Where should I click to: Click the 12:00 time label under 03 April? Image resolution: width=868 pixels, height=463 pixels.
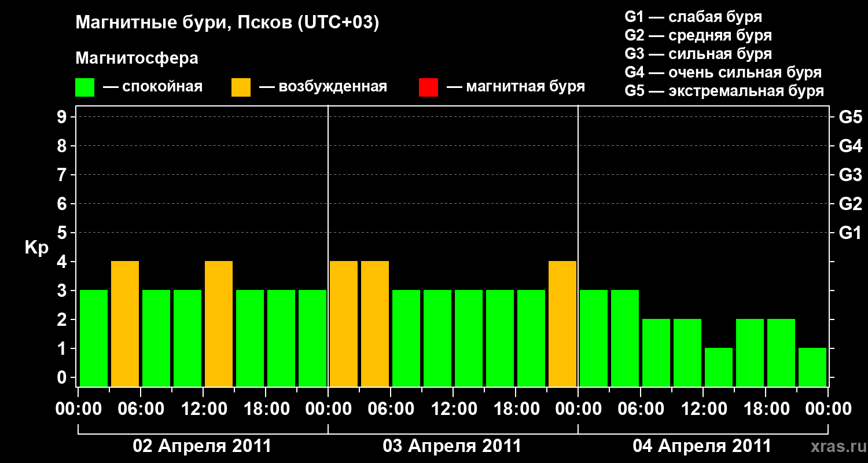(453, 409)
